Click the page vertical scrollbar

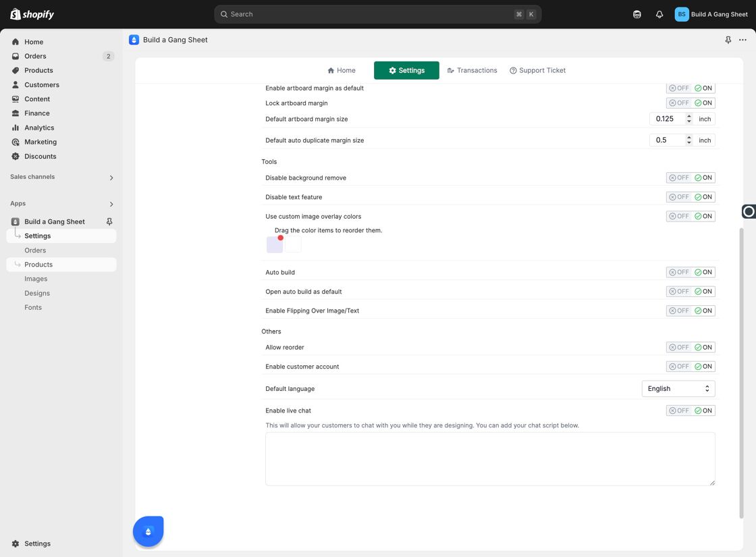coord(742,373)
